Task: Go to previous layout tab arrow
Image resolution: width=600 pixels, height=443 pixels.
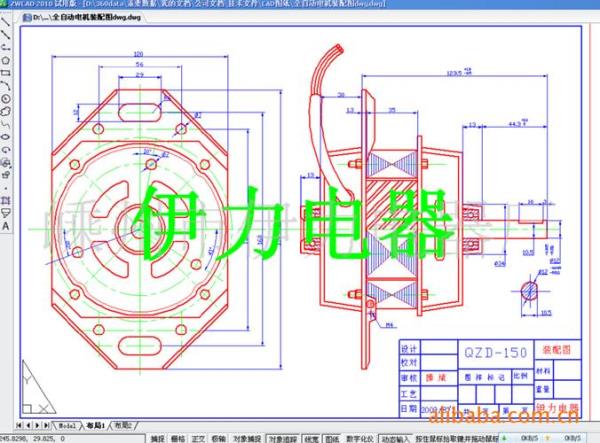Action: [28, 425]
